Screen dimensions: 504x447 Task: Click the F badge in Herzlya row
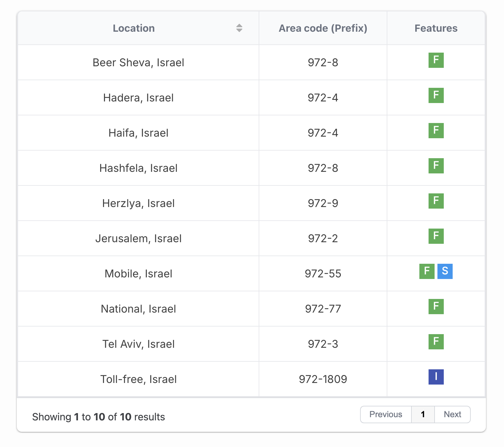(x=436, y=201)
